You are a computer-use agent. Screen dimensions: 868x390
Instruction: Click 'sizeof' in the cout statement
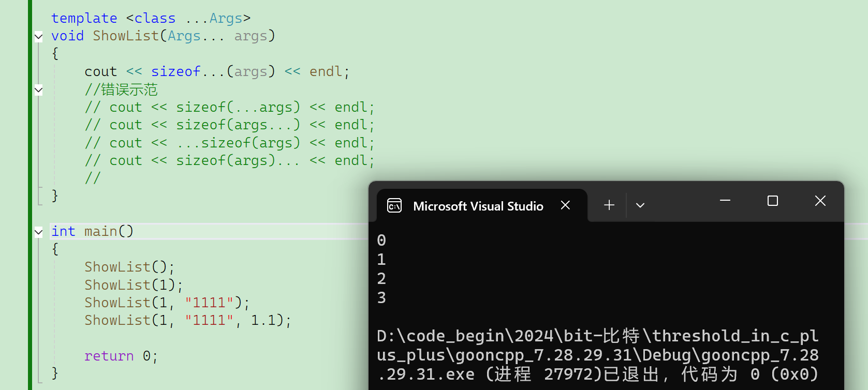click(175, 71)
